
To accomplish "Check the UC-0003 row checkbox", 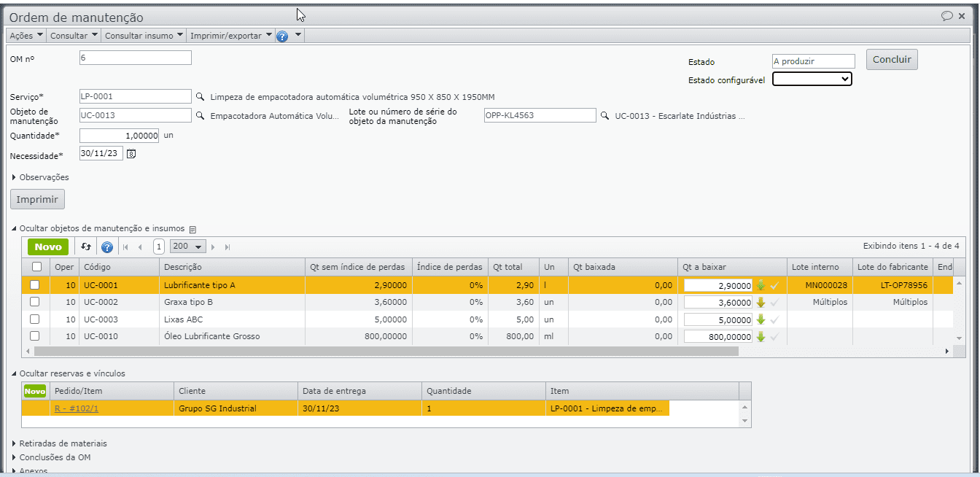I will click(x=34, y=319).
